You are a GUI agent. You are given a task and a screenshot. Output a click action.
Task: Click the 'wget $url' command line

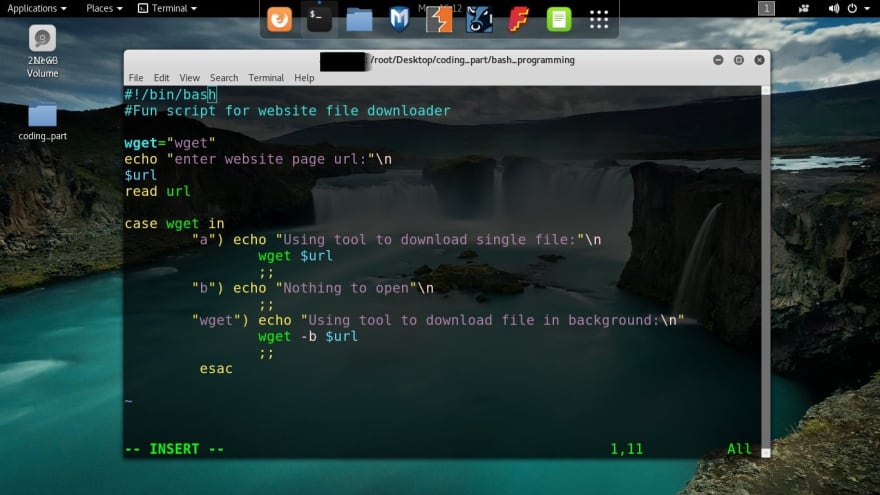point(295,256)
